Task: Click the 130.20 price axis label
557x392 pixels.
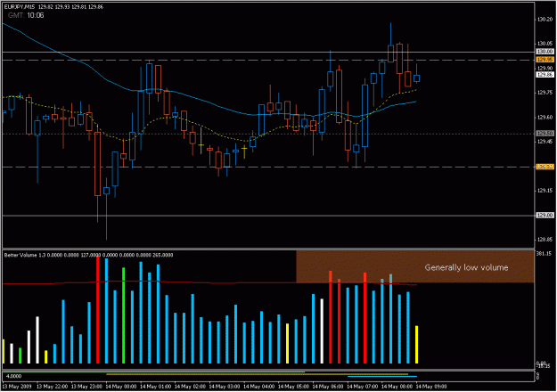Action: (545, 20)
